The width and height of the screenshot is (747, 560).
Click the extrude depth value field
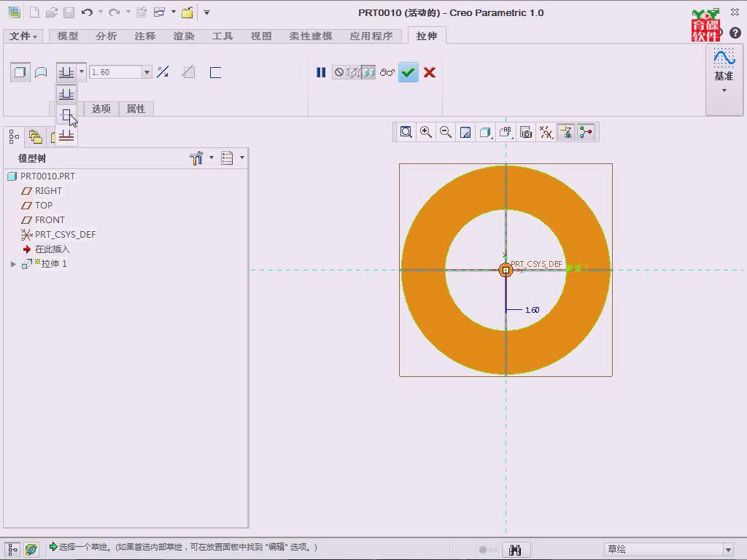tap(116, 72)
